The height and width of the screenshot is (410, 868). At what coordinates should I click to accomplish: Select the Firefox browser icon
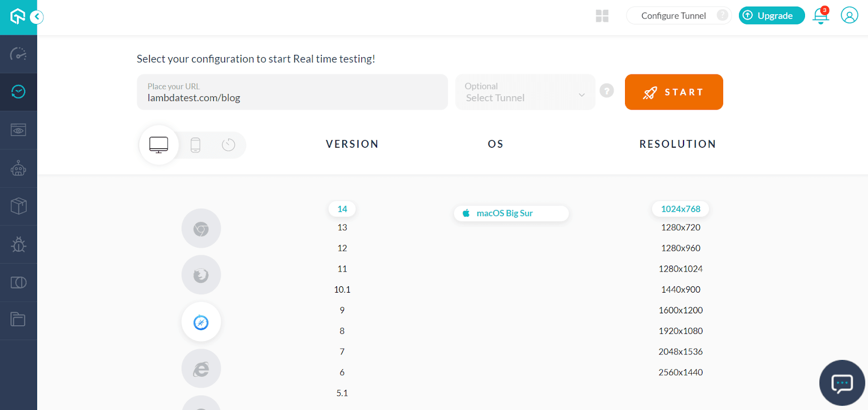point(201,275)
